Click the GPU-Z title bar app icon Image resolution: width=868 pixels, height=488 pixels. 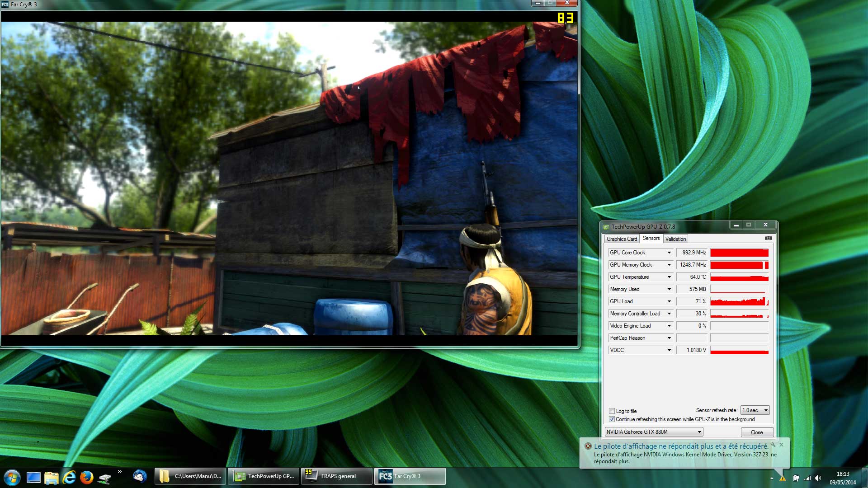pyautogui.click(x=606, y=227)
